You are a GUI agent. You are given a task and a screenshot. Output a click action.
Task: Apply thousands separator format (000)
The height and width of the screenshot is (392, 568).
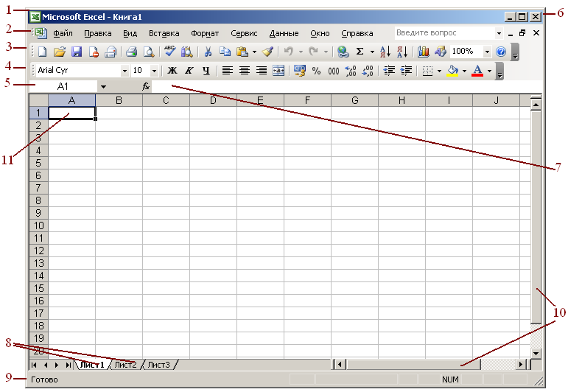coord(333,71)
